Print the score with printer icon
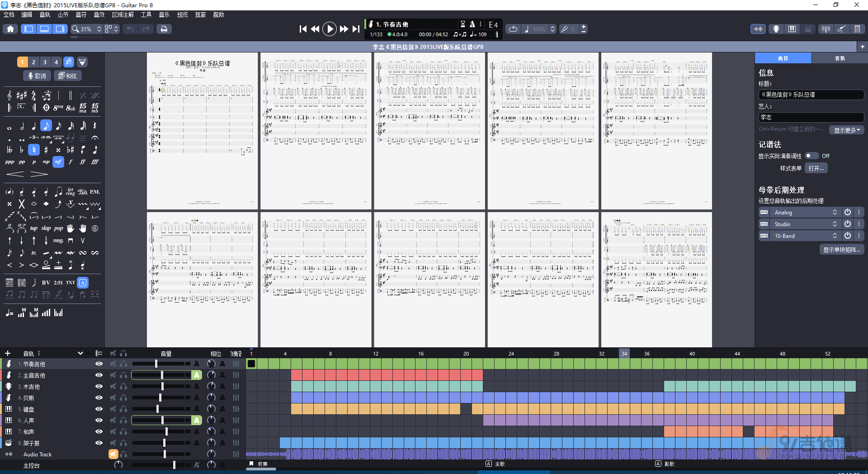Image resolution: width=868 pixels, height=474 pixels. point(164,29)
